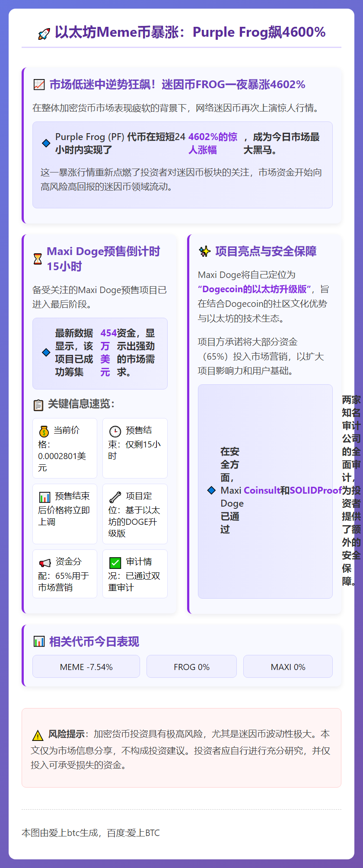Click the wrench icon by 项目定位
This screenshot has width=363, height=868.
click(x=115, y=497)
